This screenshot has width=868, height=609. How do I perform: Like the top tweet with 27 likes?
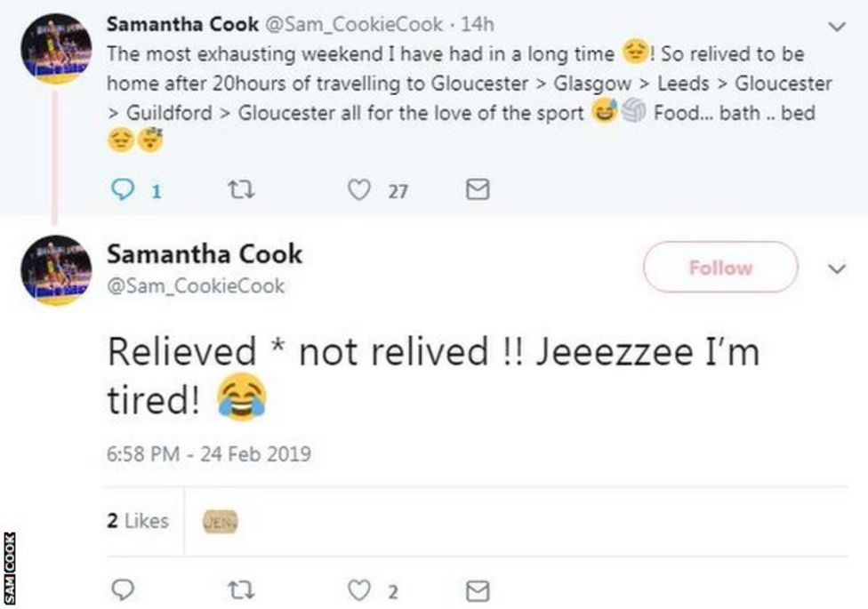[358, 188]
